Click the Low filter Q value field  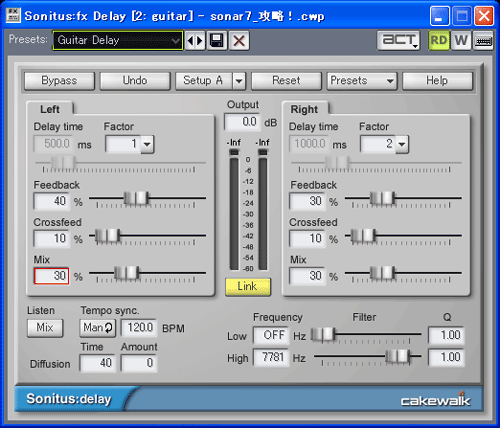446,335
